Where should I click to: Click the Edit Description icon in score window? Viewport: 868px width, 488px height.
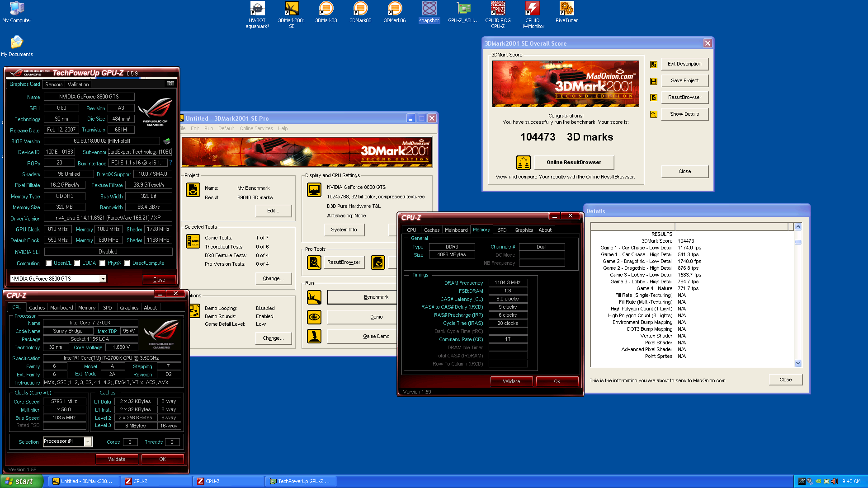pos(654,65)
